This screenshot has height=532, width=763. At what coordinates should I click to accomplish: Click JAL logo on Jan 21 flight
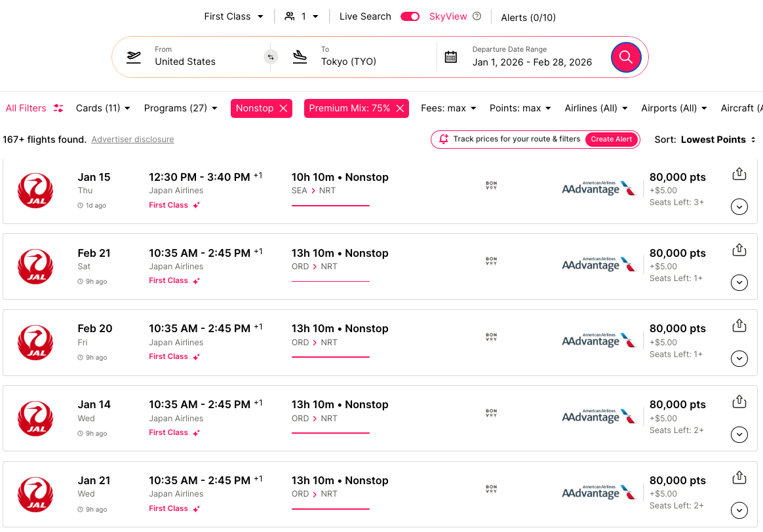click(x=35, y=495)
